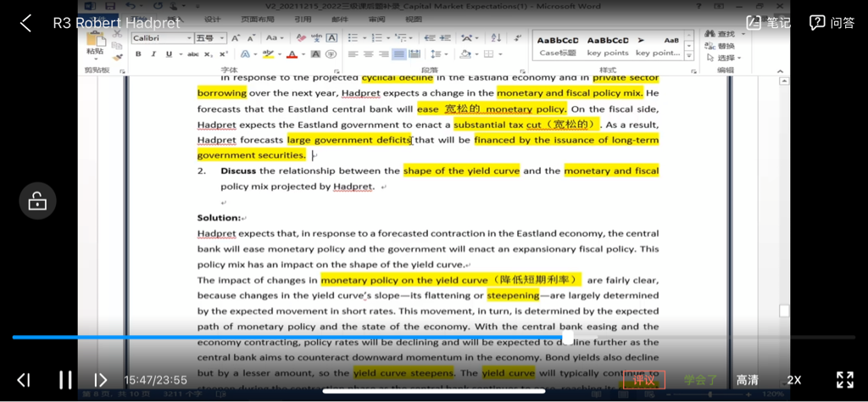The image size is (868, 402).
Task: Go back with the top-left arrow
Action: point(25,23)
